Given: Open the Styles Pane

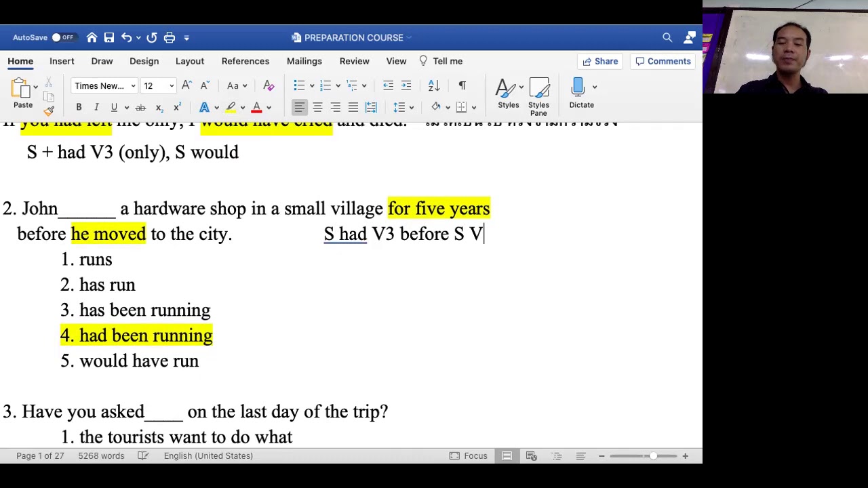Looking at the screenshot, I should pos(538,96).
